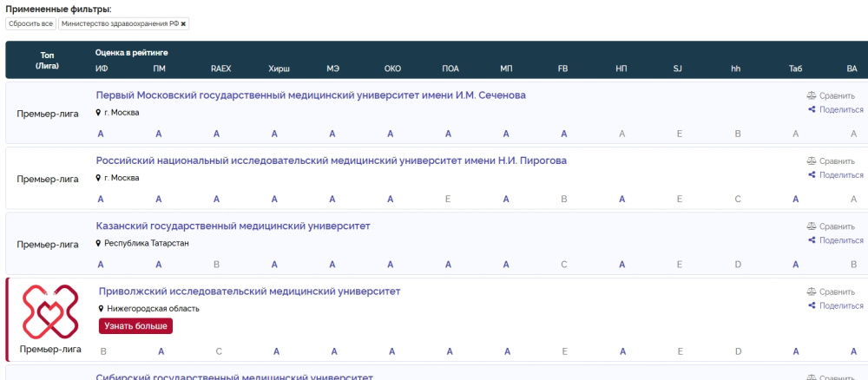The width and height of the screenshot is (868, 380).
Task: Click hh grade C in Пирогова row
Action: click(737, 199)
